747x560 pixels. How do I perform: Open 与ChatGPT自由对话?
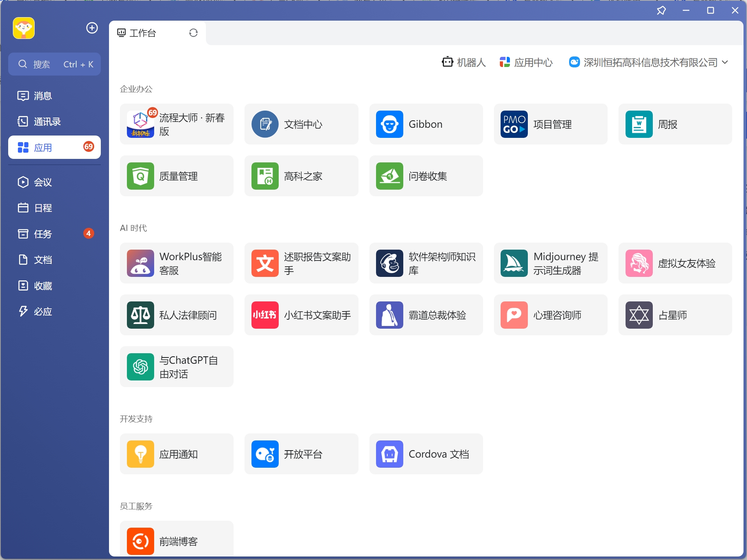pyautogui.click(x=176, y=366)
